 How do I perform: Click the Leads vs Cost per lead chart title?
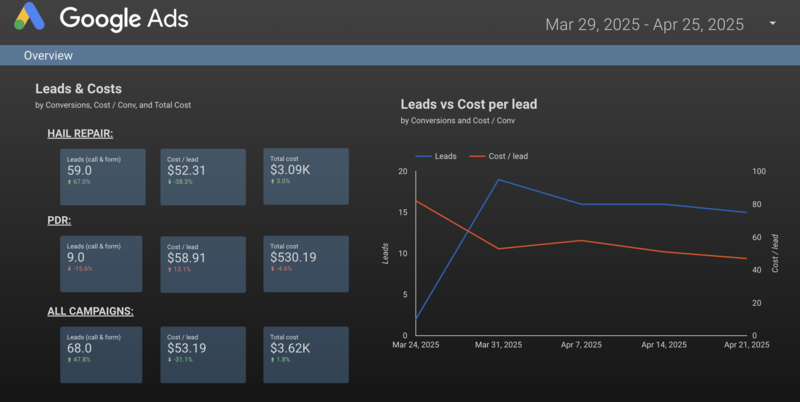pyautogui.click(x=470, y=104)
